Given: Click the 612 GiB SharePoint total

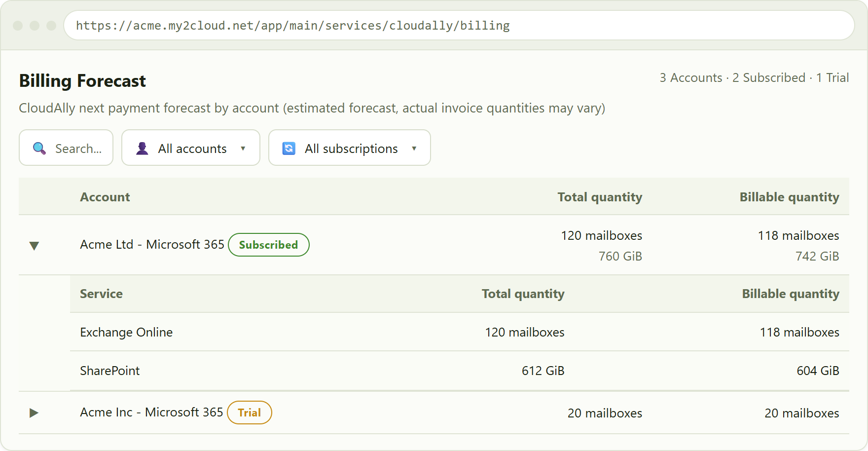Looking at the screenshot, I should (543, 371).
